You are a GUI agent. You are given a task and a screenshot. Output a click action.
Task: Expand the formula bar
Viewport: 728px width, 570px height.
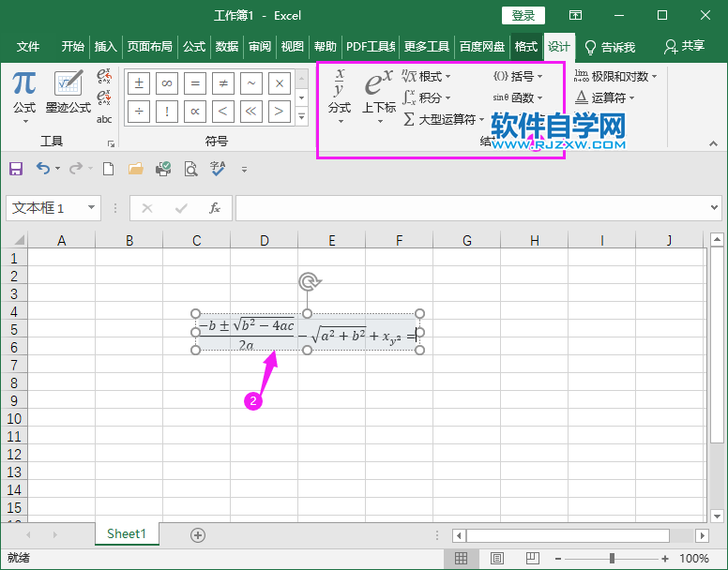click(x=715, y=207)
